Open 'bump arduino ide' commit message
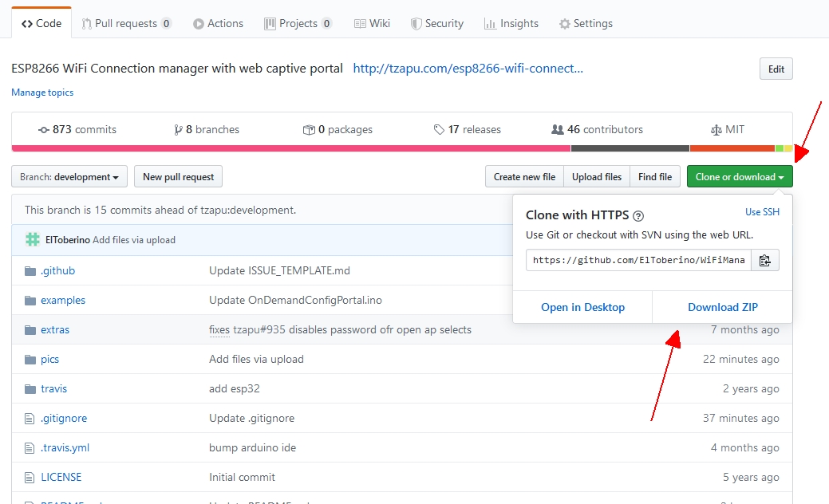 (x=253, y=448)
